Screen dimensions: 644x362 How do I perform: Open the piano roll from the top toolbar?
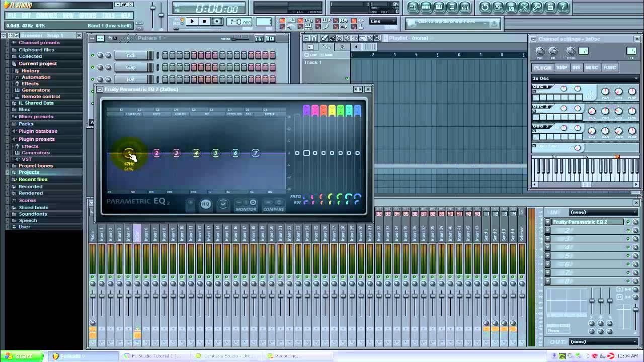point(439,7)
